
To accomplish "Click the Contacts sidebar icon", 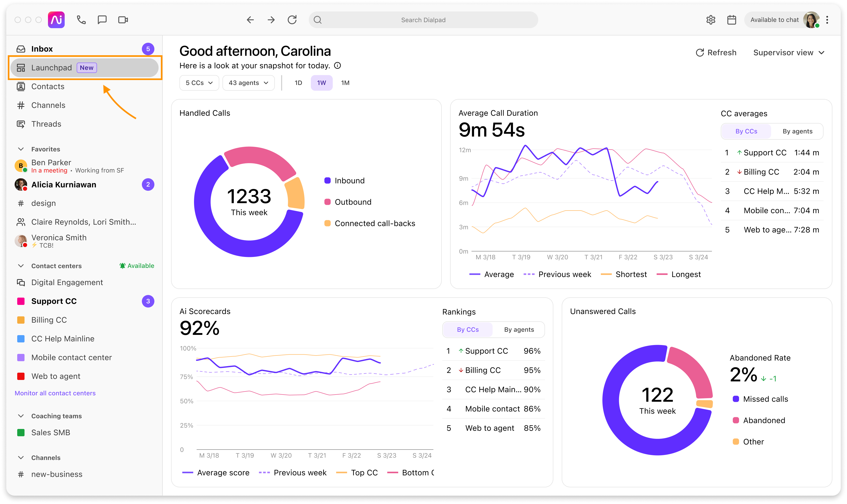I will [21, 86].
